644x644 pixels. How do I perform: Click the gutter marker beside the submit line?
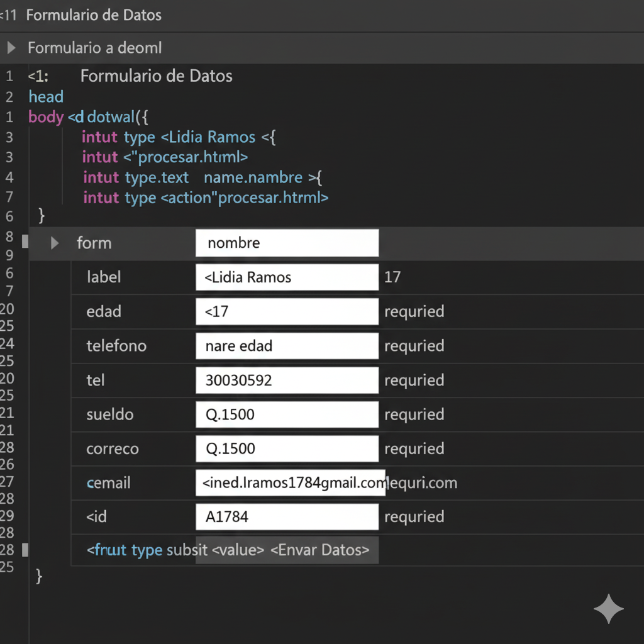point(25,550)
